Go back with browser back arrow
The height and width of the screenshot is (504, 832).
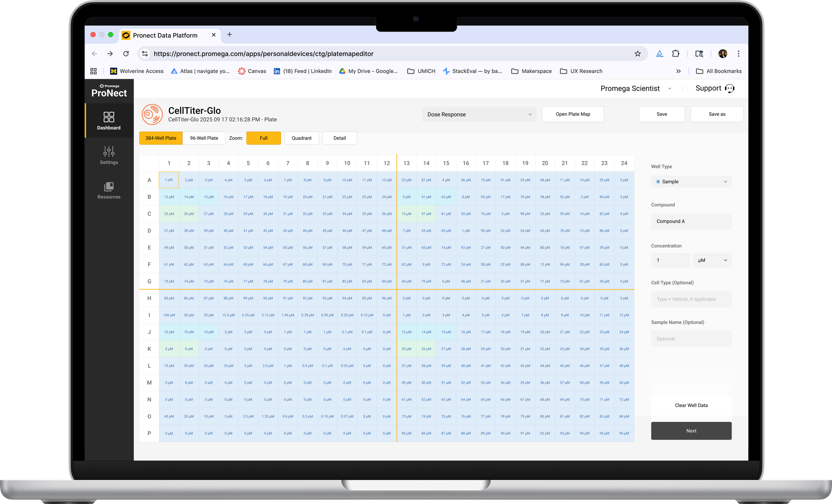94,54
